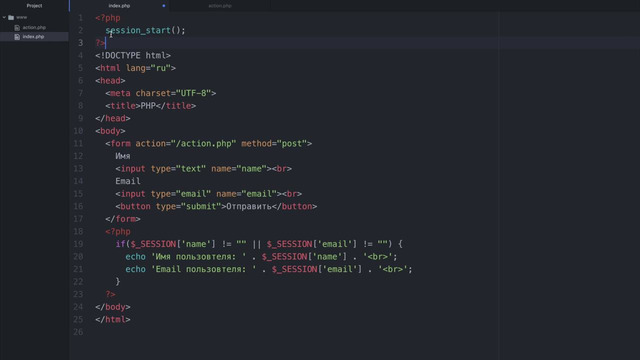Click the closing </form> tag

tap(123, 219)
